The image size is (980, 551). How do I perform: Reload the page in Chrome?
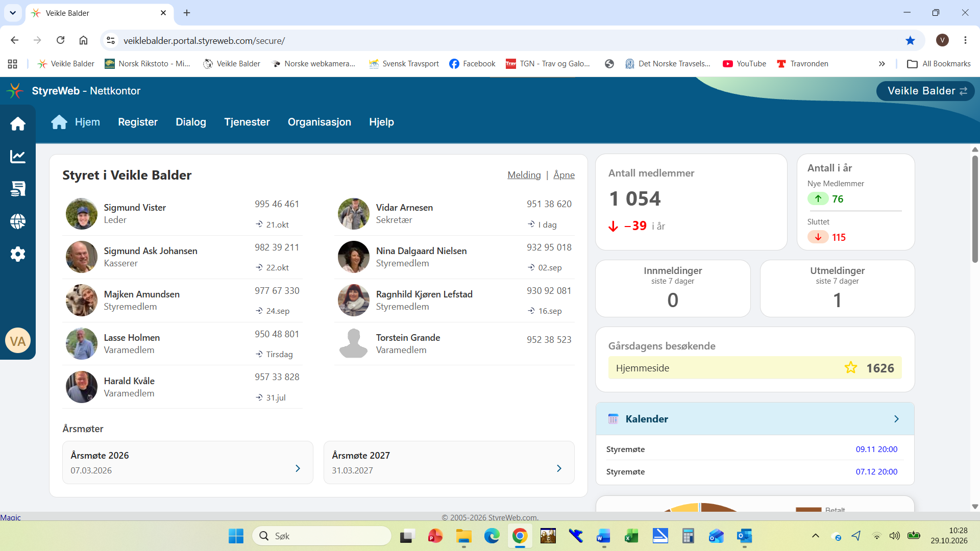tap(60, 40)
